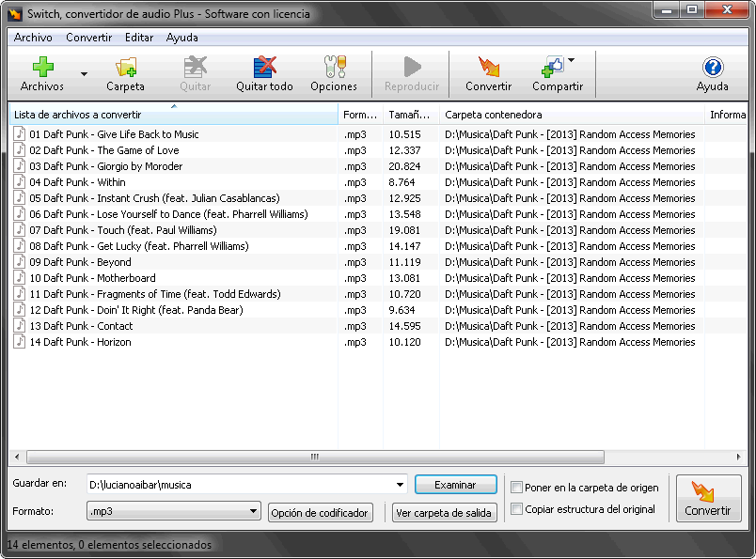The width and height of the screenshot is (756, 559).
Task: Sort by Lista de archivos a convertir header
Action: point(174,115)
